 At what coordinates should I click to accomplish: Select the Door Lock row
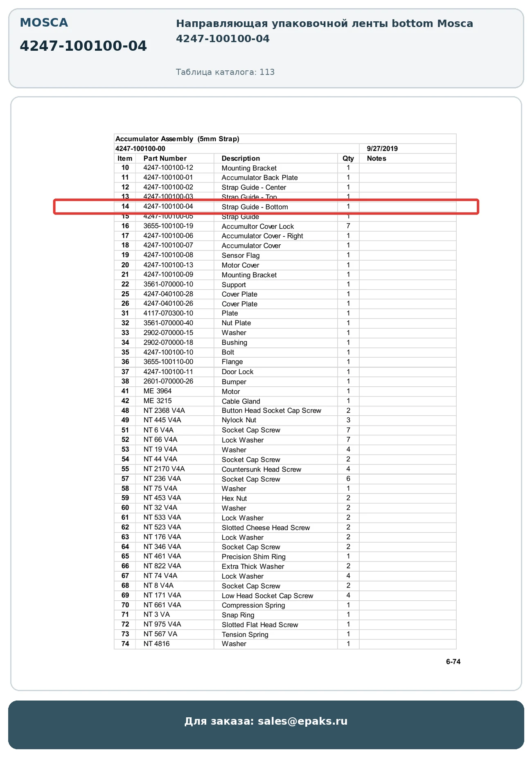pos(285,372)
